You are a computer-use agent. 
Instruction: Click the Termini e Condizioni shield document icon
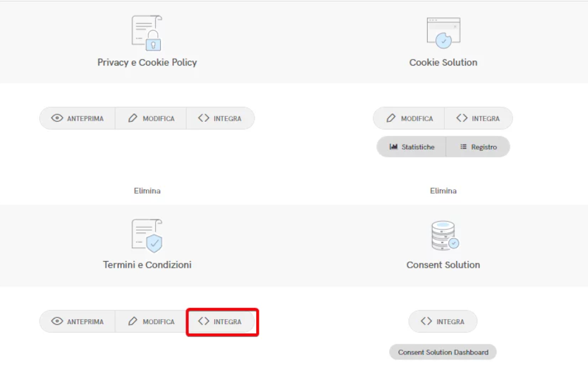[x=147, y=236]
